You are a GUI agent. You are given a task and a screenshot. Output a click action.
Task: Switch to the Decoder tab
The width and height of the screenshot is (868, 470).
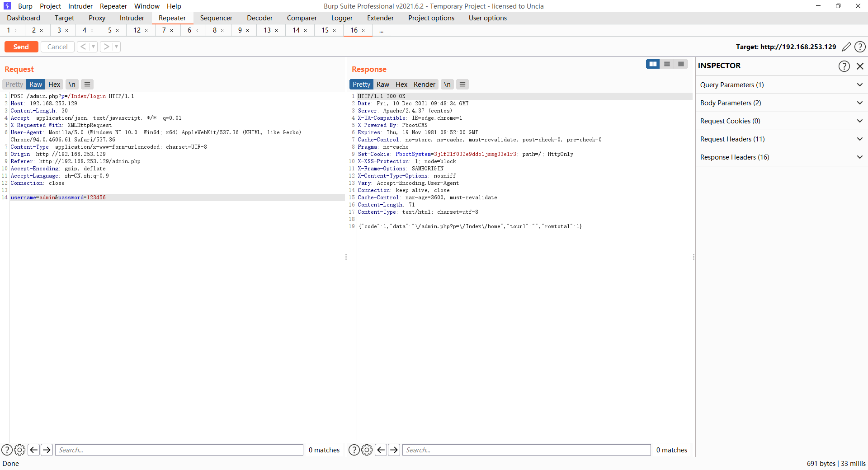tap(259, 18)
